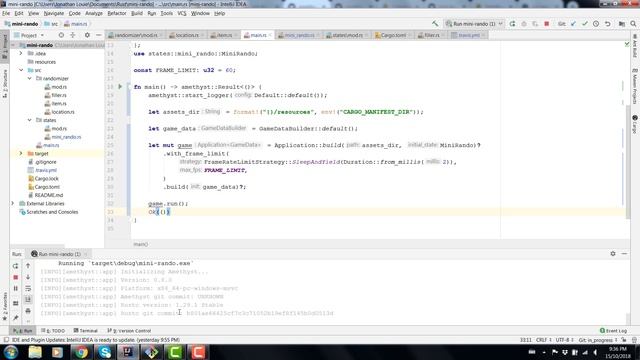Viewport: 640px width, 360px height.
Task: Click the collapse all icon in Project panel
Action: (x=73, y=36)
